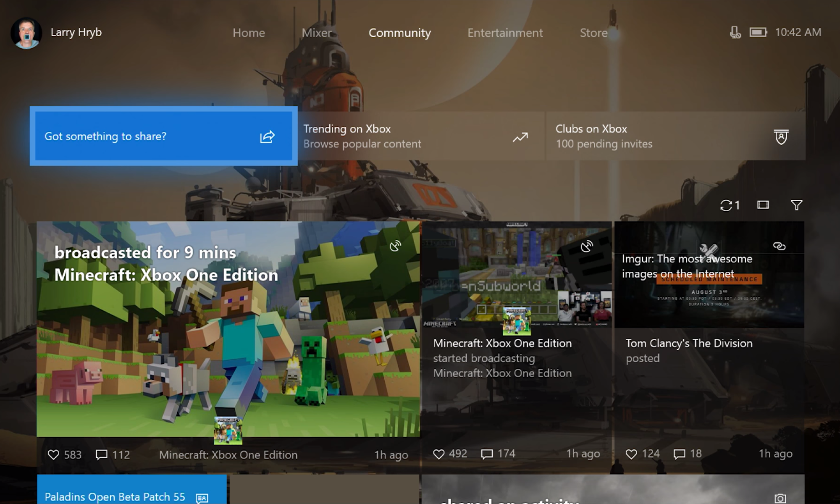Screen dimensions: 840x504
Task: Click the trending arrow icon
Action: [x=520, y=137]
